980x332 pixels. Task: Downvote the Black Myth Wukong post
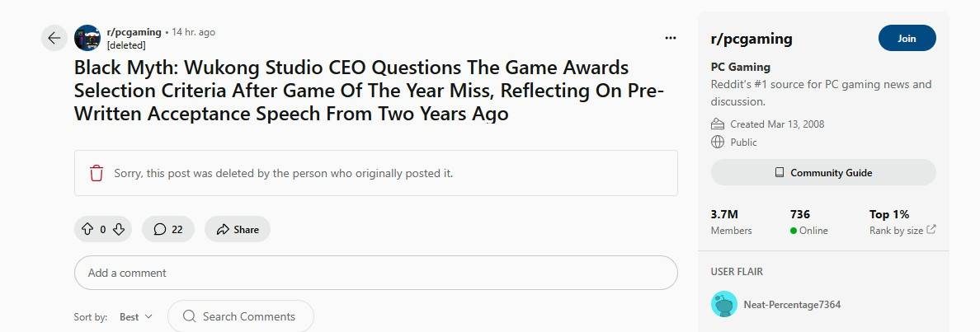[x=119, y=229]
